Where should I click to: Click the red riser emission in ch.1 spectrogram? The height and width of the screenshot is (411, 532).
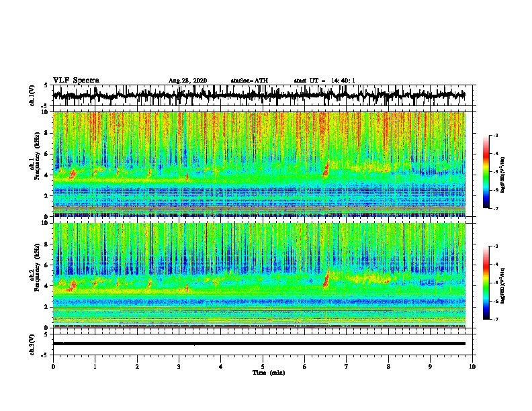pos(326,168)
